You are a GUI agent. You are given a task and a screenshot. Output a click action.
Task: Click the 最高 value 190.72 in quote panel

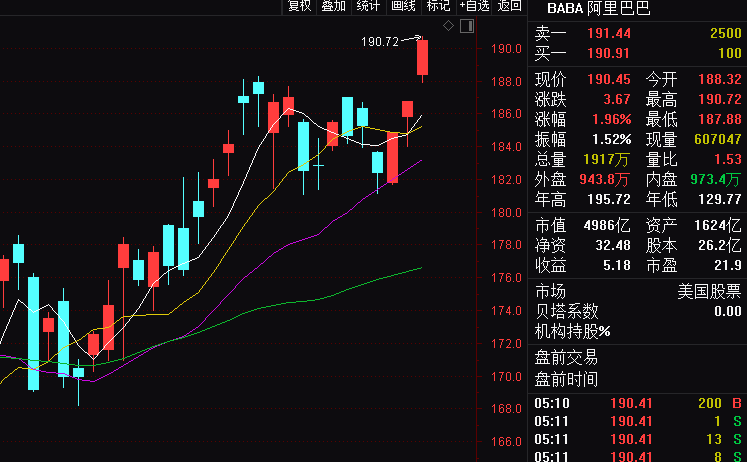[x=720, y=99]
